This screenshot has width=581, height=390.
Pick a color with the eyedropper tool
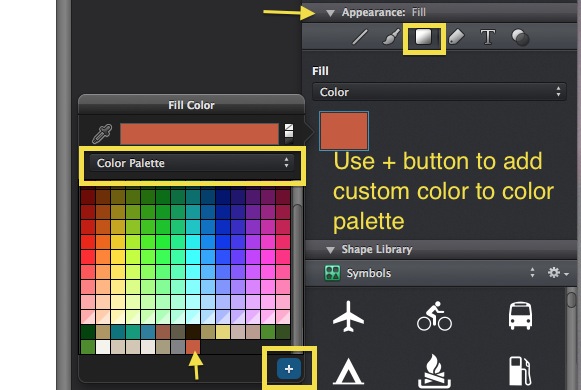click(x=102, y=134)
